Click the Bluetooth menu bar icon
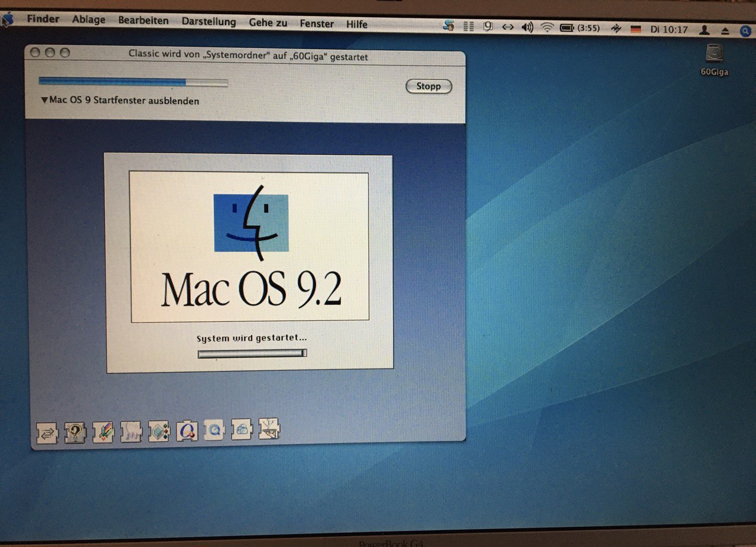The image size is (756, 547). 616,28
